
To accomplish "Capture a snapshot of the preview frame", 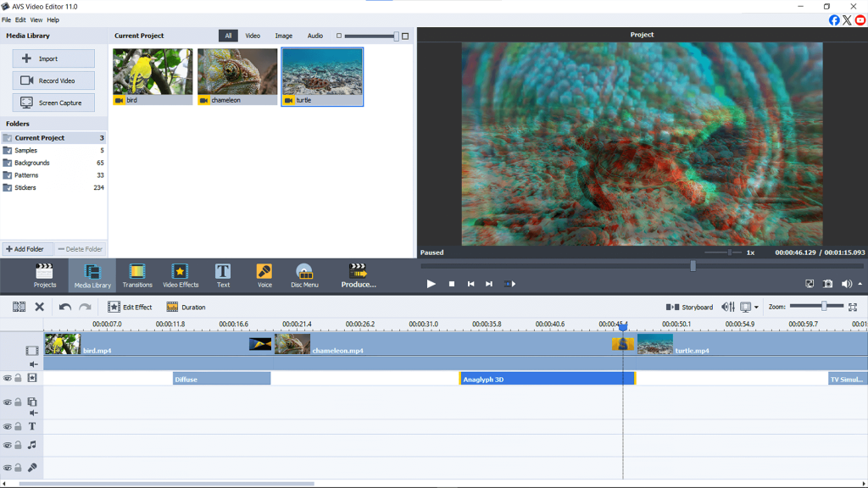I will (x=828, y=284).
